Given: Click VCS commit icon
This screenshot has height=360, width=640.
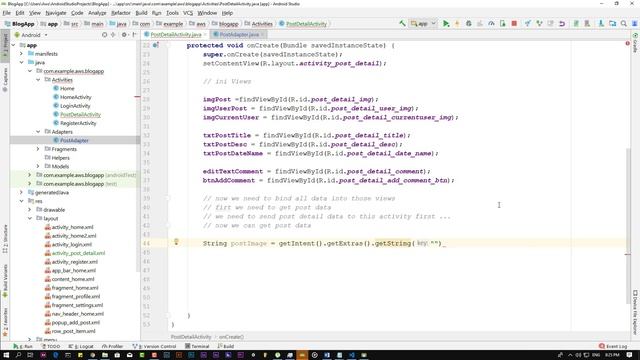Looking at the screenshot, I should pos(539,24).
